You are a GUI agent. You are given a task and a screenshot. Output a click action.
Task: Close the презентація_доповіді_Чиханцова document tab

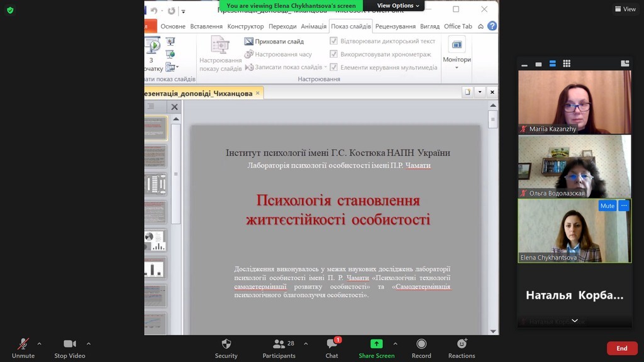[257, 93]
